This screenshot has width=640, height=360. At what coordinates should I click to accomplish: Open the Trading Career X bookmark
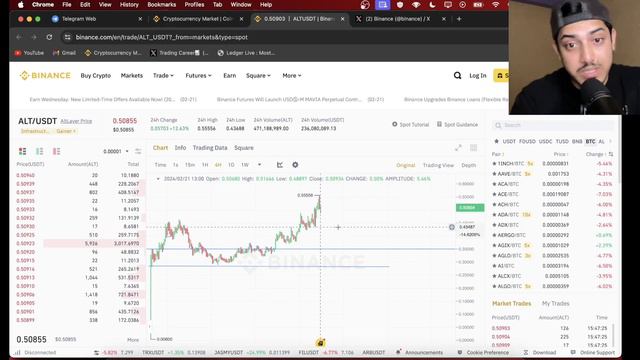[179, 53]
